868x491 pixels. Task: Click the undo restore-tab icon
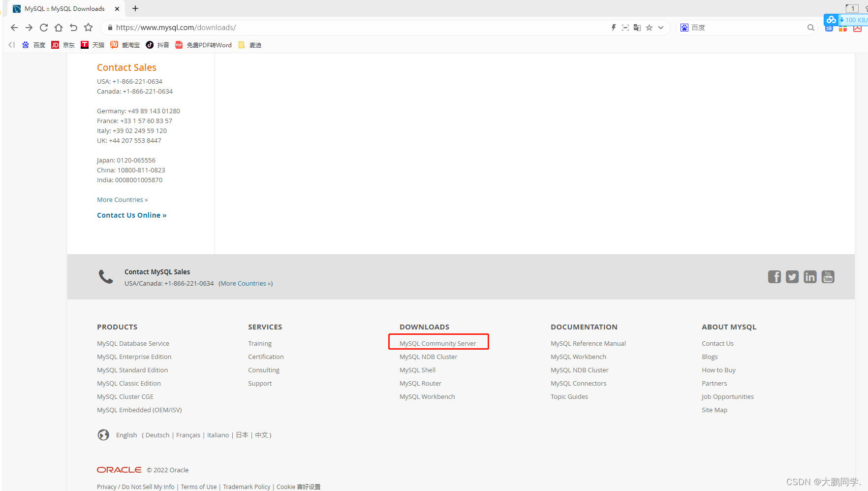tap(73, 28)
